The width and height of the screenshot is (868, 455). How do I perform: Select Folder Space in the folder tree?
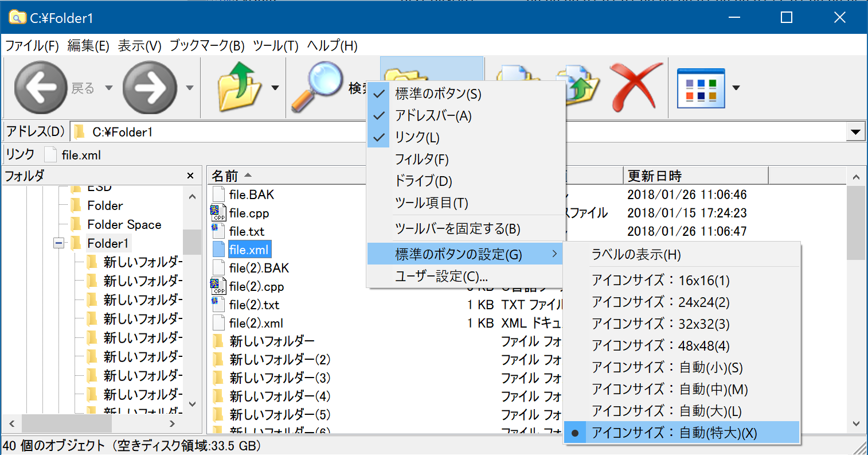tap(124, 224)
